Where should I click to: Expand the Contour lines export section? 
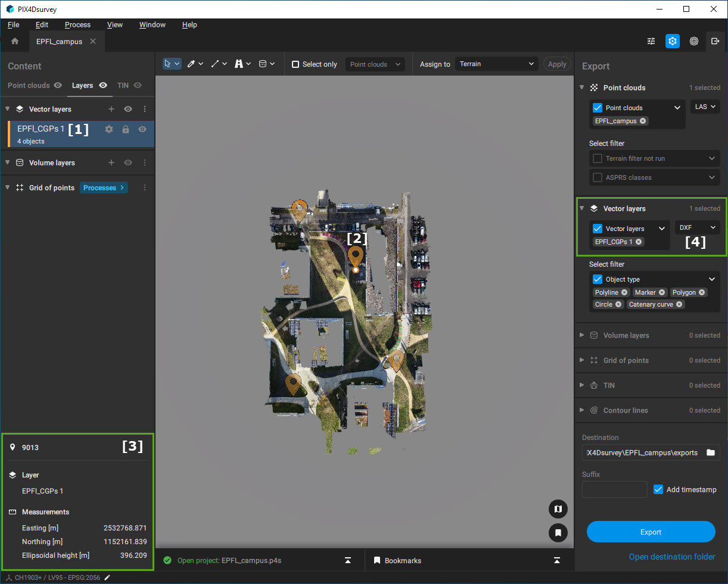(625, 410)
